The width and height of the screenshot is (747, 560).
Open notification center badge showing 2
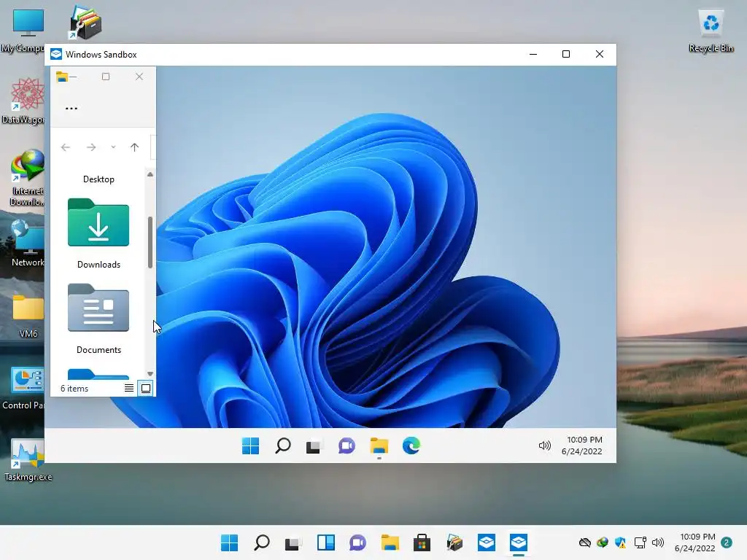[x=727, y=542]
